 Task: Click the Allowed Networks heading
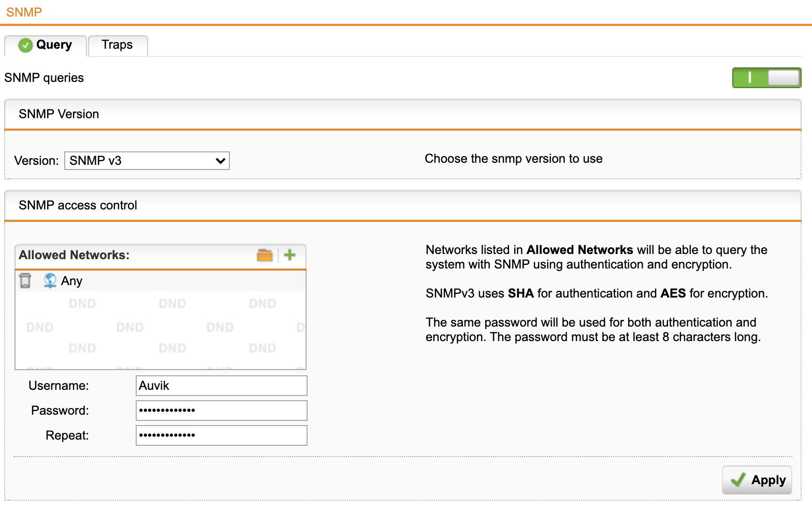click(x=74, y=255)
